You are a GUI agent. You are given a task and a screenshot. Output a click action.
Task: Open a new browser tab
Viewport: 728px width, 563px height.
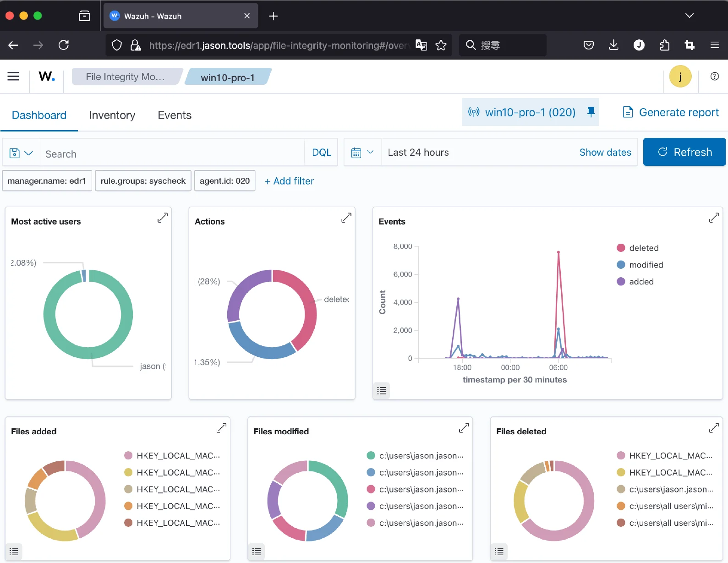click(274, 16)
